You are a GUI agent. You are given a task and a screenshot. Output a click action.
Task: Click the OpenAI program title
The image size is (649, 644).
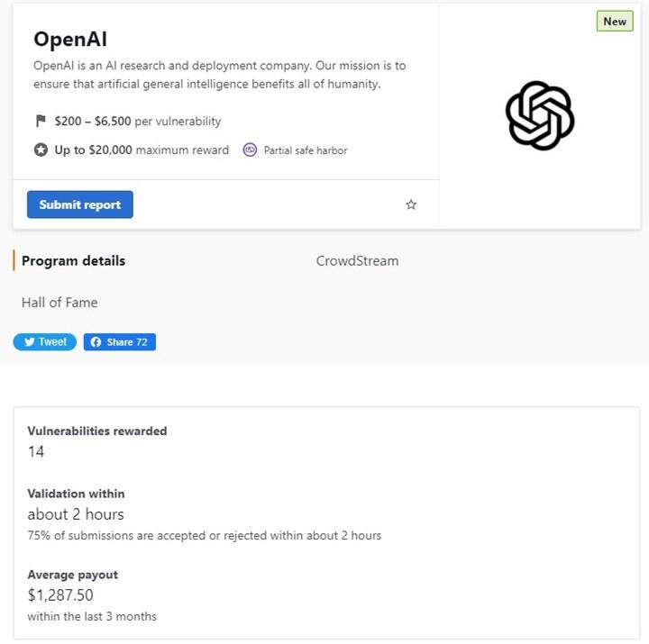click(x=70, y=40)
